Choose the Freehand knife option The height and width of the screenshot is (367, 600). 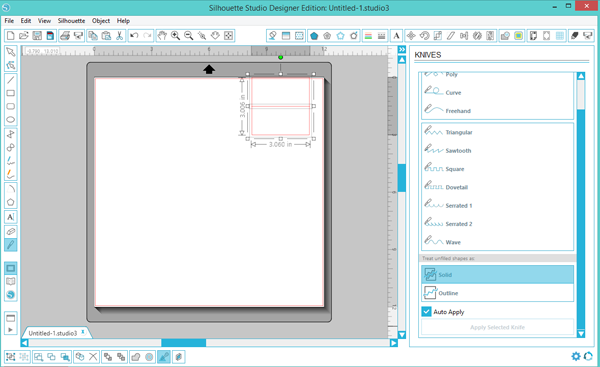[497, 111]
